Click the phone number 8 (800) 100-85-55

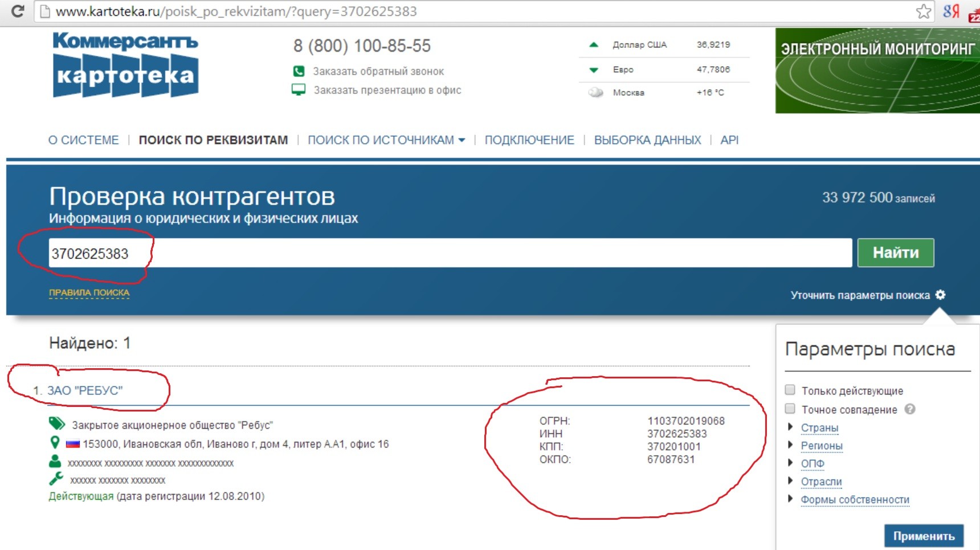pyautogui.click(x=362, y=46)
